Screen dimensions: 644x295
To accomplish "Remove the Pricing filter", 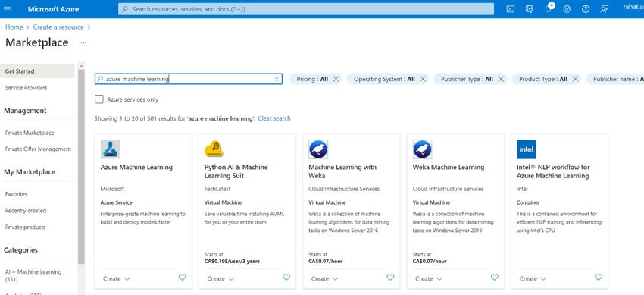I will point(336,79).
